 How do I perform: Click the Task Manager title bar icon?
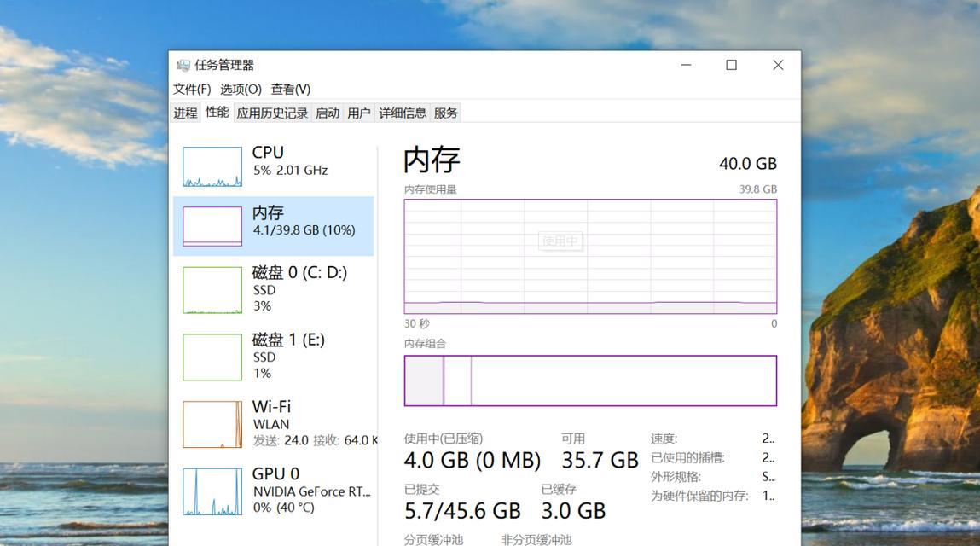[183, 65]
